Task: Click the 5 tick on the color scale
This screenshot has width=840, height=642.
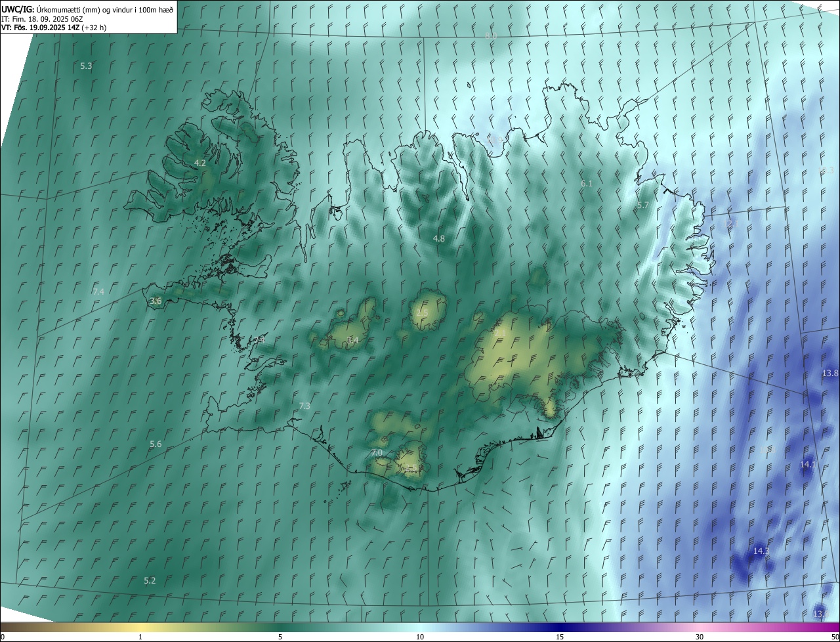Action: click(280, 637)
